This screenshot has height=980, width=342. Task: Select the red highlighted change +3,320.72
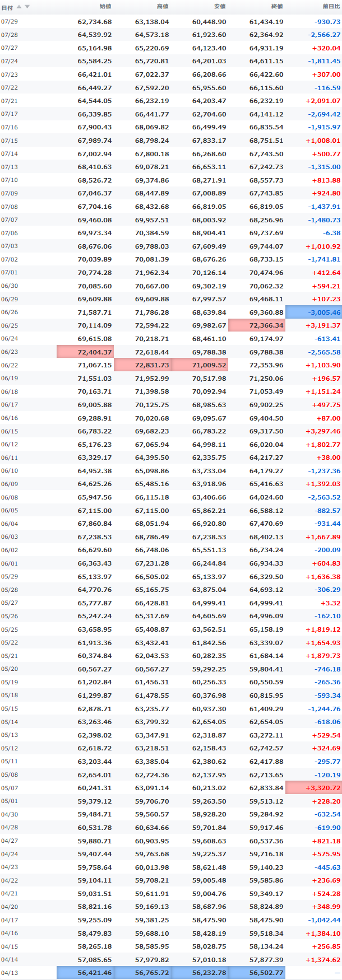click(313, 788)
